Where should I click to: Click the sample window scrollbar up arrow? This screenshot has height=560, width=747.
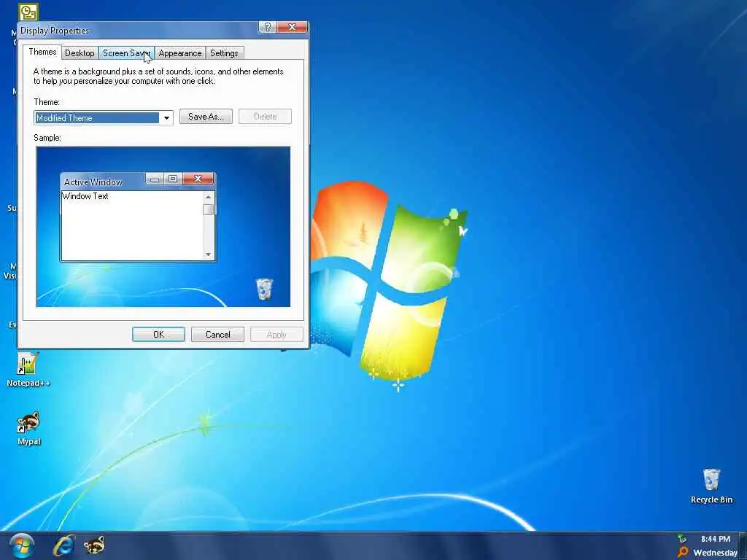pyautogui.click(x=208, y=197)
